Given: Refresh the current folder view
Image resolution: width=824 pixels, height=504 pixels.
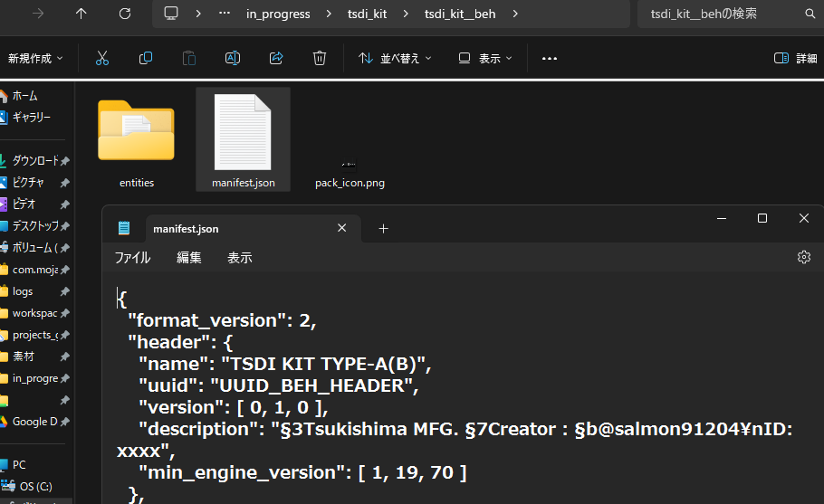Looking at the screenshot, I should click(125, 14).
